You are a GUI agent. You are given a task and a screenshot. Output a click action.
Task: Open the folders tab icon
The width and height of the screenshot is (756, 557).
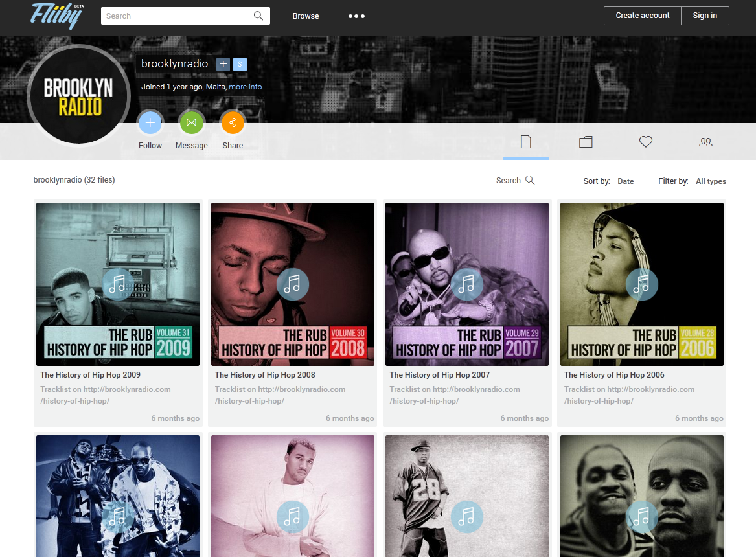[586, 142]
